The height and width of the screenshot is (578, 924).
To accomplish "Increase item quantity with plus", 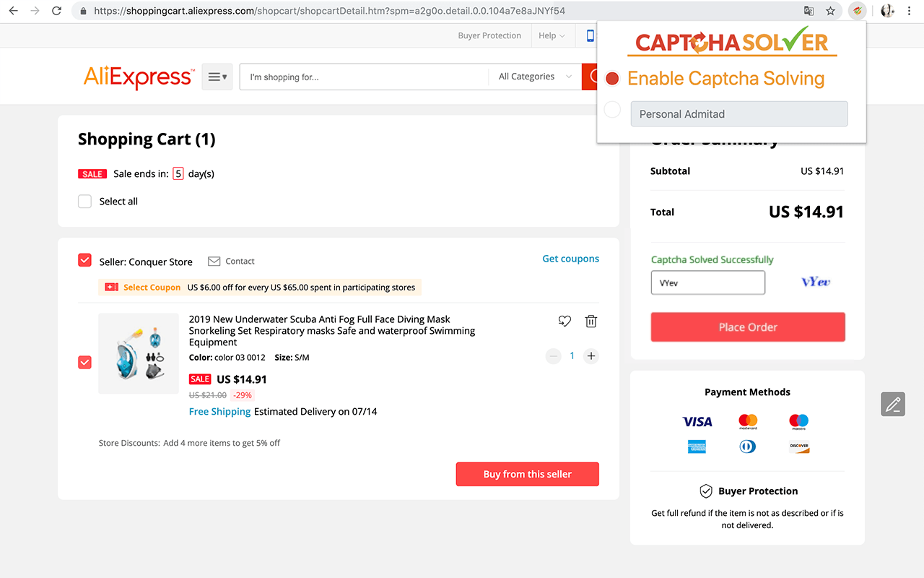I will pyautogui.click(x=591, y=355).
